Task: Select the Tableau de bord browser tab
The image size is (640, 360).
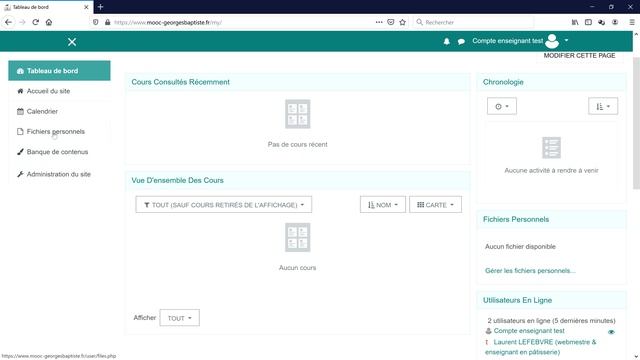Action: coord(47,7)
